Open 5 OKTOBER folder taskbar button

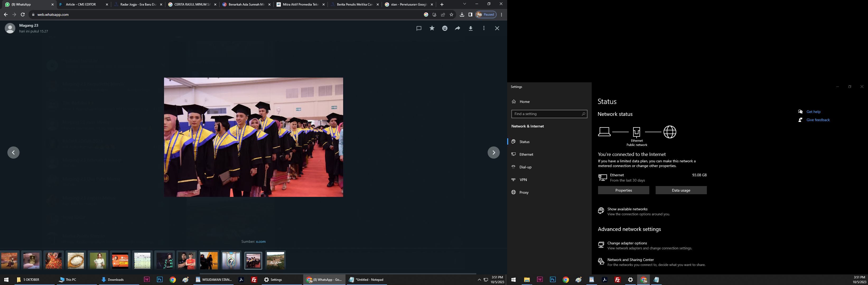coord(34,279)
